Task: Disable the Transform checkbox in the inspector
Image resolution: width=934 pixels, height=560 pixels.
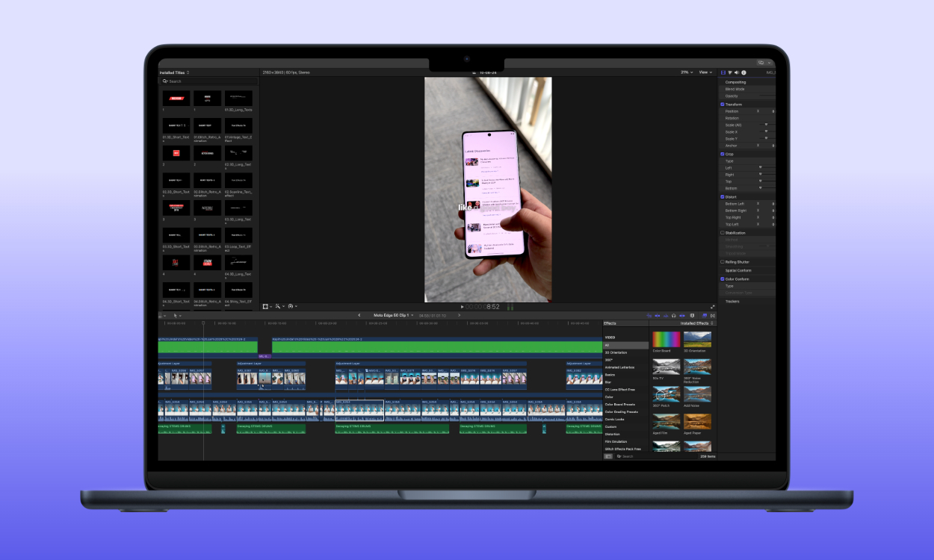Action: [722, 104]
